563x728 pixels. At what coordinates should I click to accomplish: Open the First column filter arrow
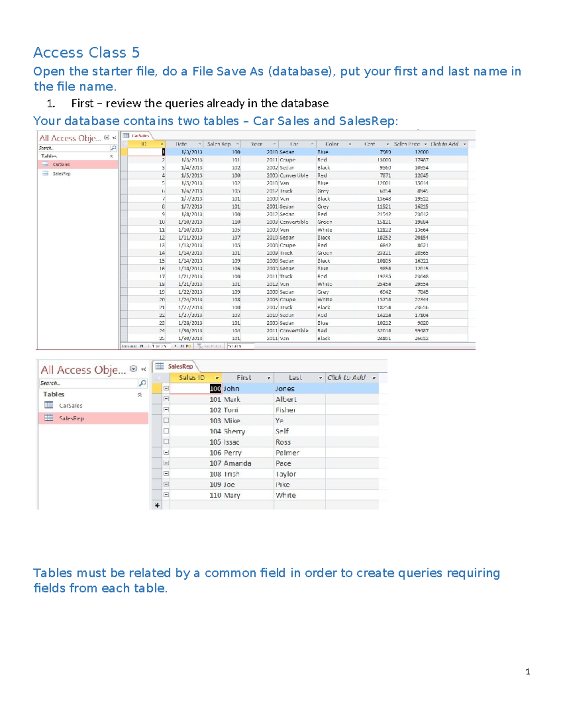[x=269, y=378]
